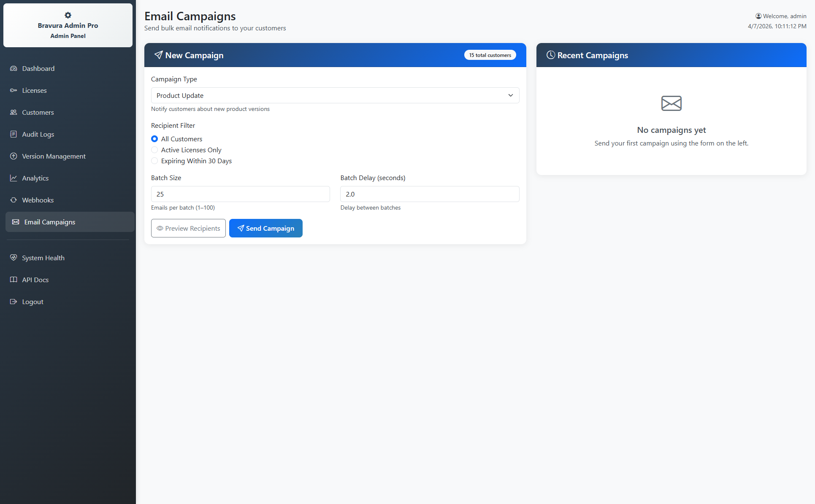Click the Preview Recipients button

coord(188,228)
